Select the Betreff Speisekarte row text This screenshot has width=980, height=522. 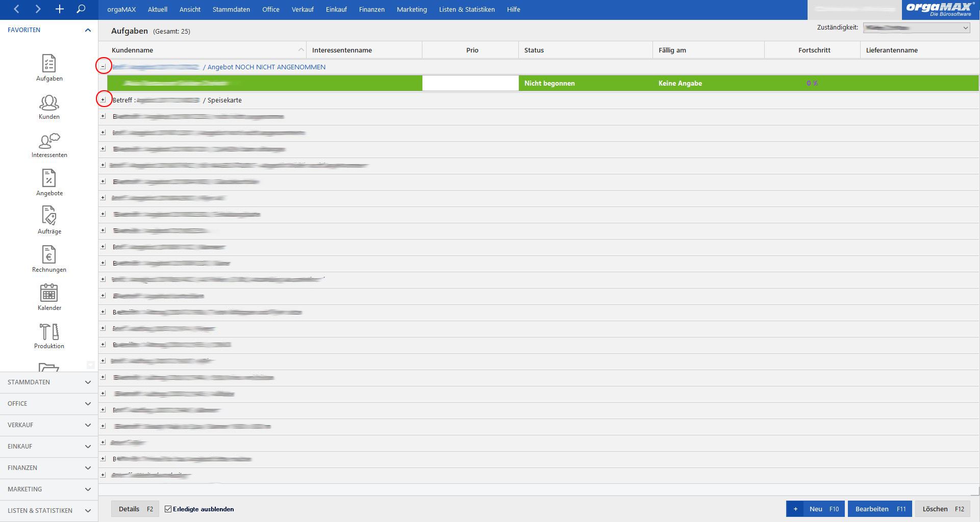pyautogui.click(x=177, y=100)
